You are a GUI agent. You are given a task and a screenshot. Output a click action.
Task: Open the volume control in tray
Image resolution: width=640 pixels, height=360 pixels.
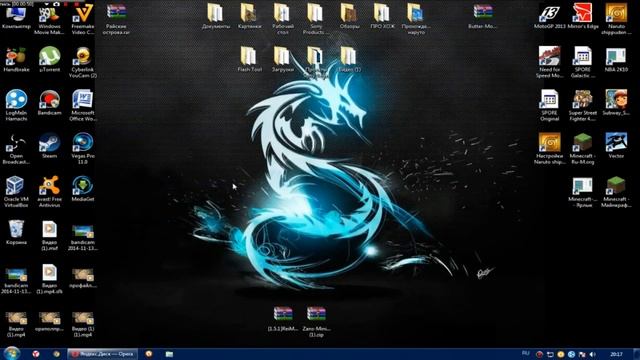click(592, 354)
